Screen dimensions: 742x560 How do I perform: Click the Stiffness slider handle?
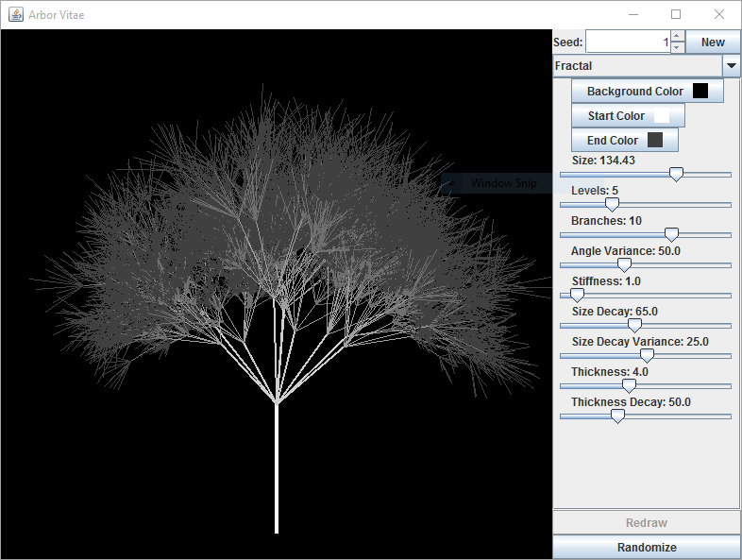[577, 296]
